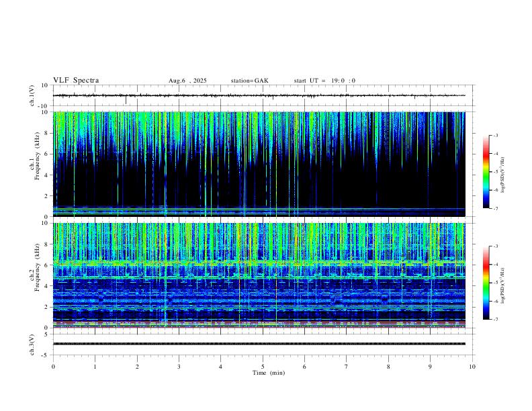Click time axis tick label "2"
Image resolution: width=532 pixels, height=411 pixels.
pos(137,367)
